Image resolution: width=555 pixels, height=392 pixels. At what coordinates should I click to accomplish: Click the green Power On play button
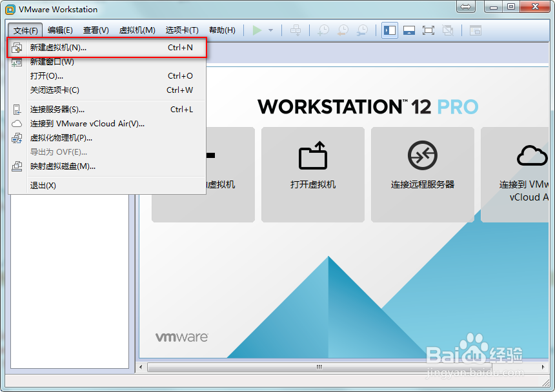point(257,30)
